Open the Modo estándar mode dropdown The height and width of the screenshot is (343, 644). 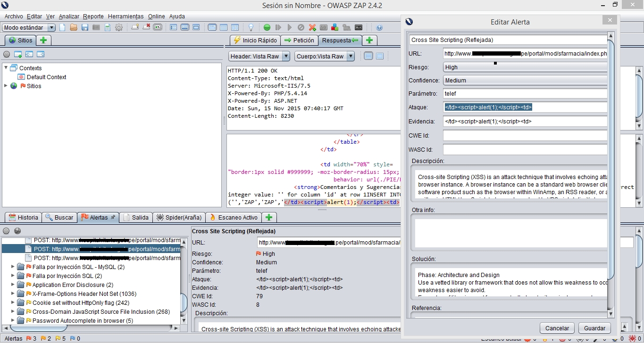(29, 28)
